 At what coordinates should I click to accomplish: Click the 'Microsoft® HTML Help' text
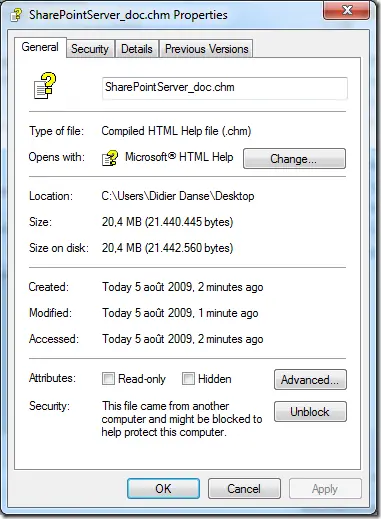point(179,157)
